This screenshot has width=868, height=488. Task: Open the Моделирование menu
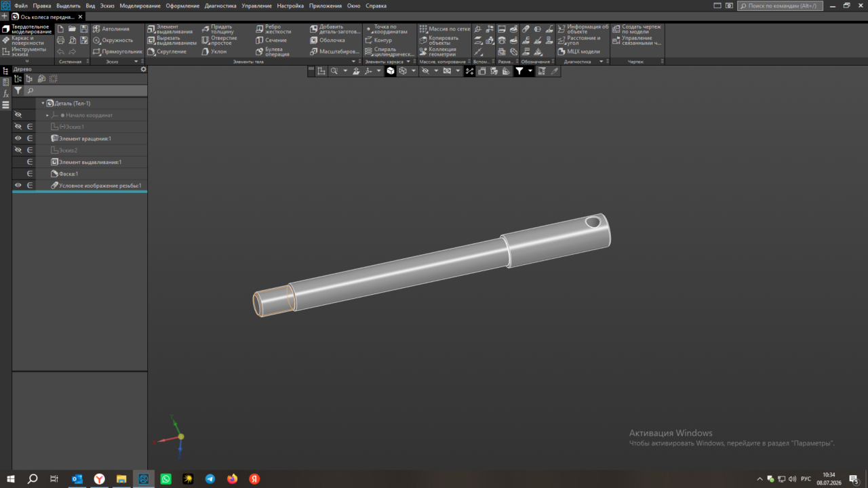[x=140, y=5]
